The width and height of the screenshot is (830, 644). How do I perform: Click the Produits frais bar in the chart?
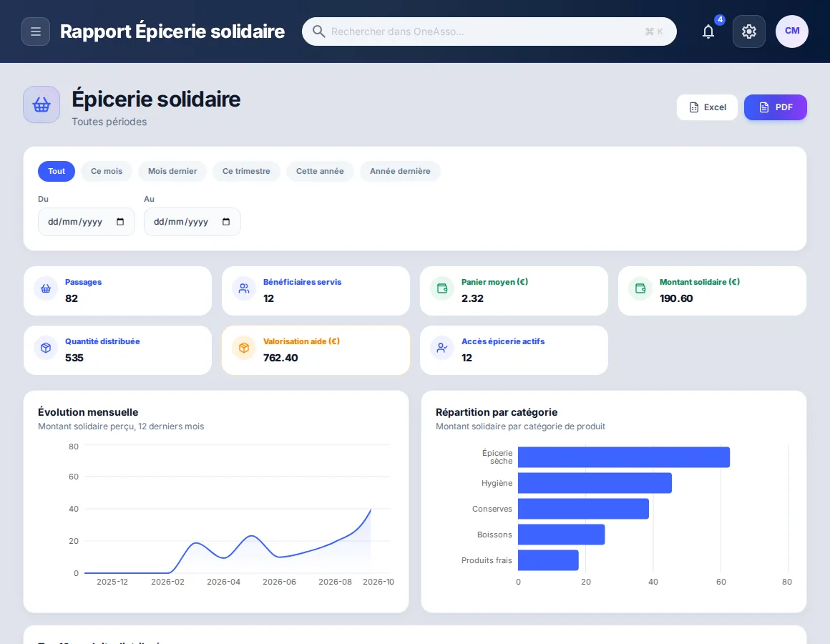548,560
